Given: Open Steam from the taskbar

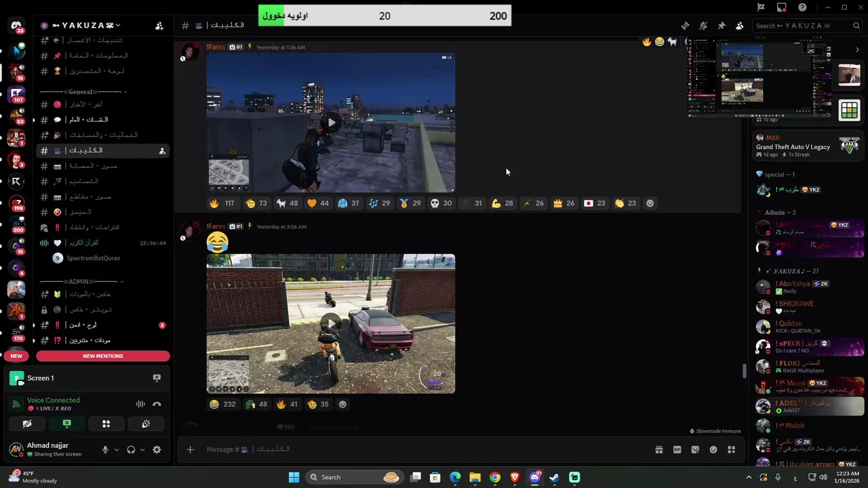Looking at the screenshot, I should pos(554,477).
